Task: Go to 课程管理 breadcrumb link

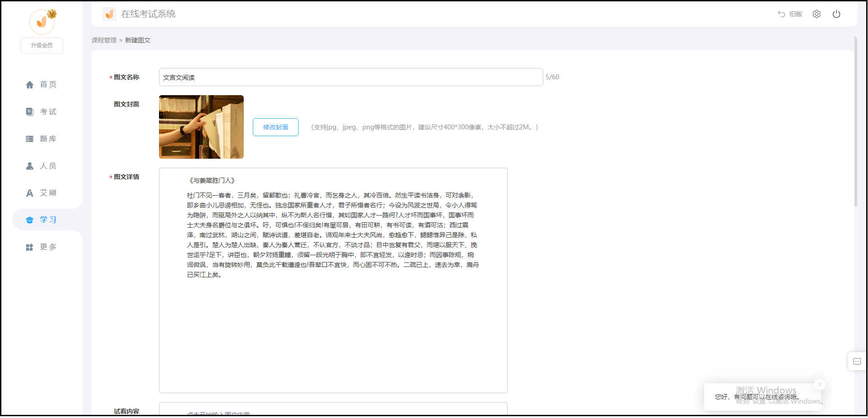Action: point(104,40)
